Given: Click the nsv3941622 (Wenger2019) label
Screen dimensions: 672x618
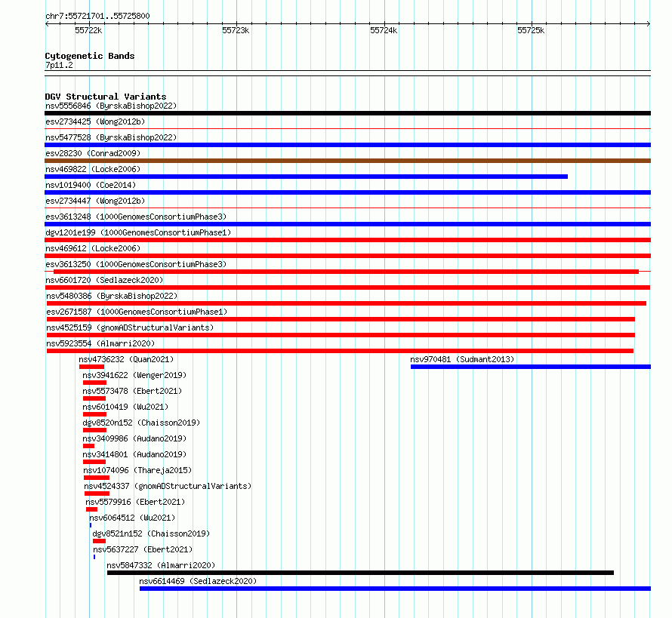Looking at the screenshot, I should coord(134,375).
